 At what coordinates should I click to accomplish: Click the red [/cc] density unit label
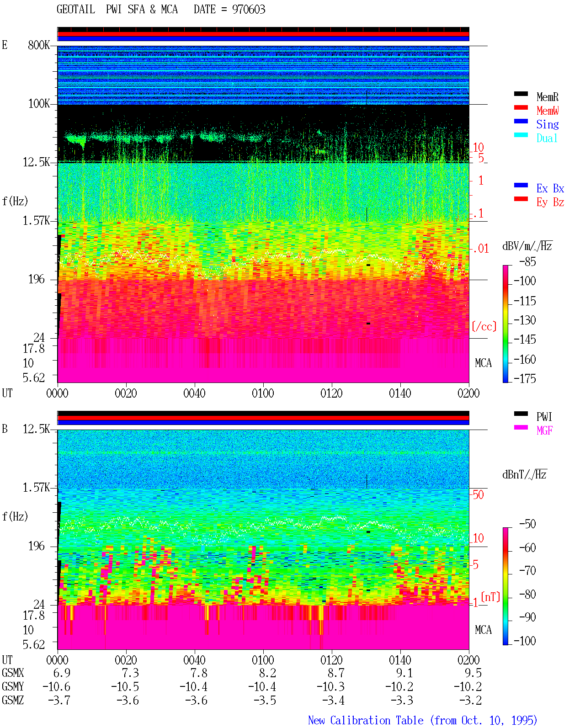484,326
